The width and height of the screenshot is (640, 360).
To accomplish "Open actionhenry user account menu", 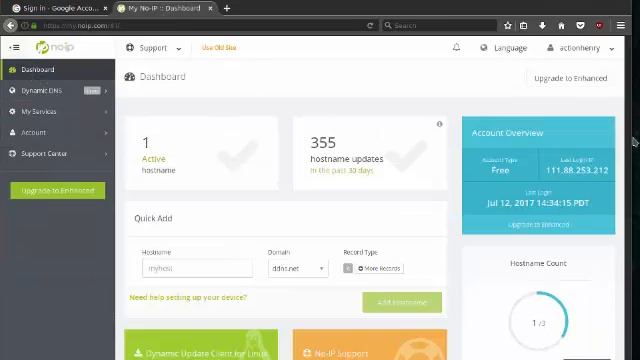I will (x=580, y=48).
